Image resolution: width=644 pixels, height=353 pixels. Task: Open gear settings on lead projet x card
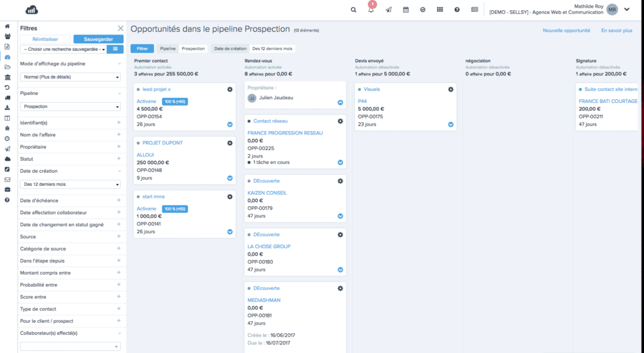point(230,89)
